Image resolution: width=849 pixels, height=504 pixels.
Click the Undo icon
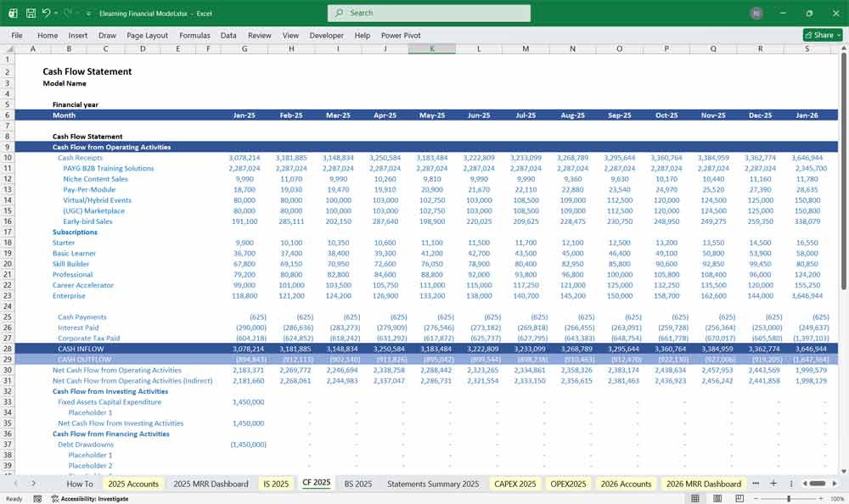[x=47, y=12]
